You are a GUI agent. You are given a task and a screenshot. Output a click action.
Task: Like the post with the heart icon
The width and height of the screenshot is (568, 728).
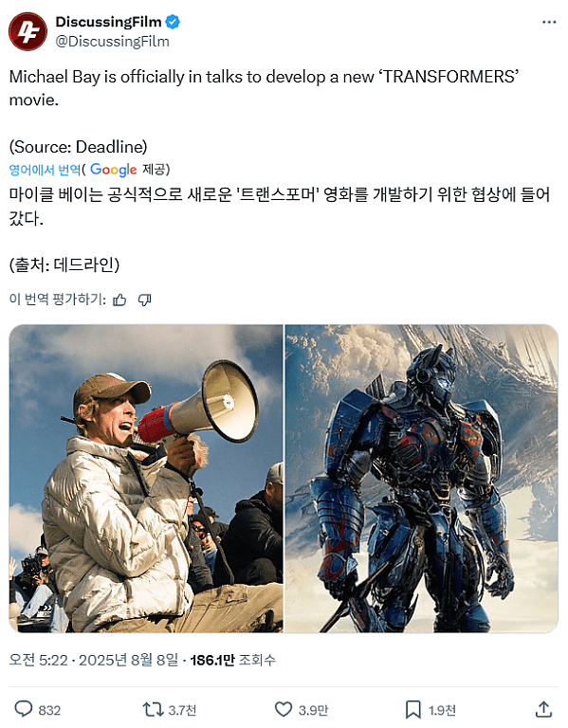tap(284, 709)
